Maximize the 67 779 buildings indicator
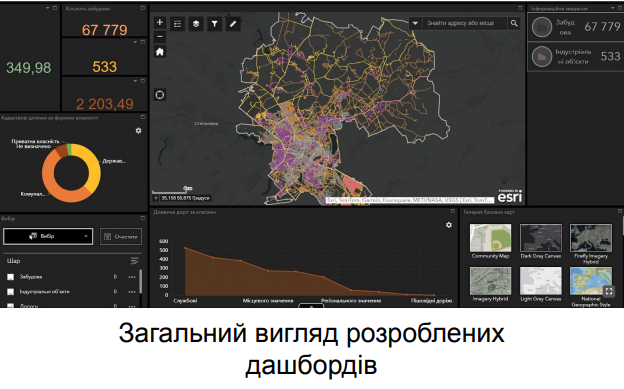Screen dimensions: 624x389 (142, 8)
